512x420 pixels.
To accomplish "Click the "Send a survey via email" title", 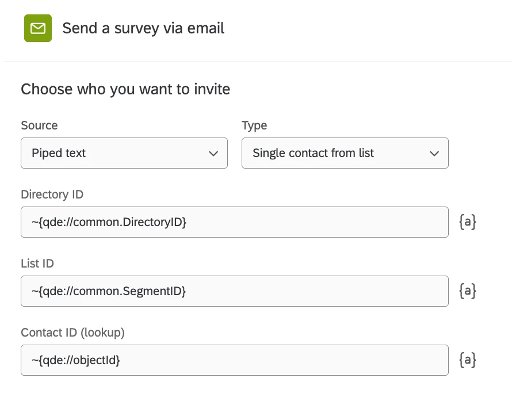I will pyautogui.click(x=143, y=28).
